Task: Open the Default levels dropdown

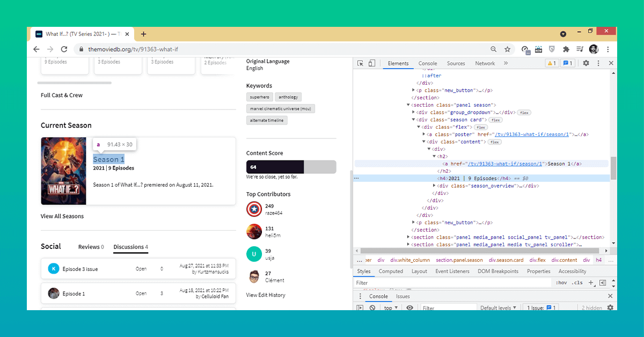Action: 499,308
